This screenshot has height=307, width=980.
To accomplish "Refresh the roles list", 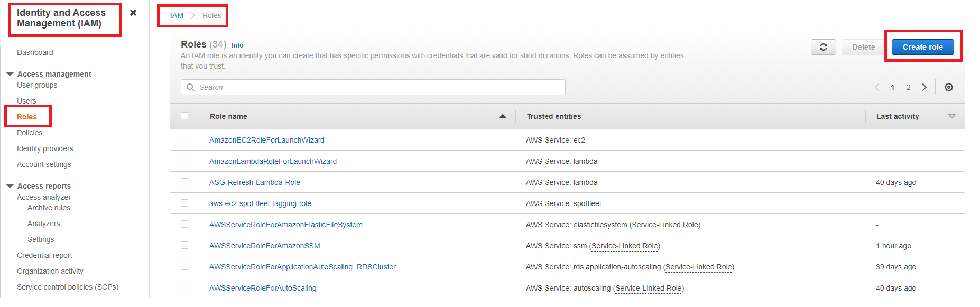I will [x=823, y=47].
